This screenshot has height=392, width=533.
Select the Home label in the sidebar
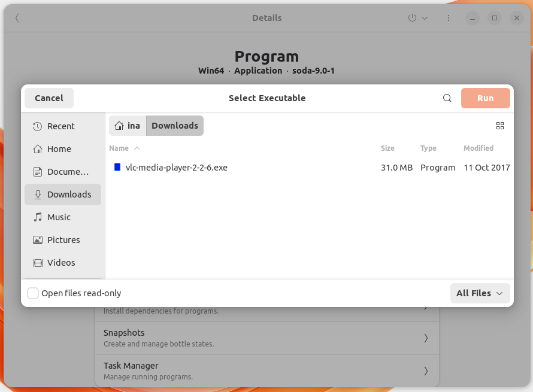pyautogui.click(x=59, y=149)
